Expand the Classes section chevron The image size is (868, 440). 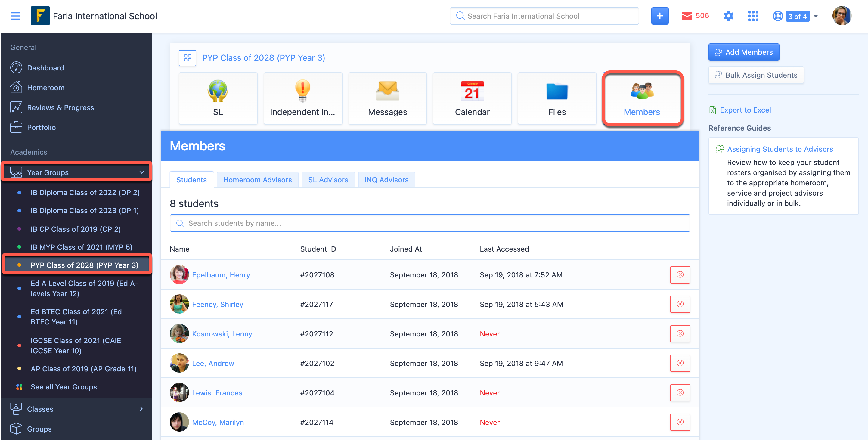(x=141, y=409)
